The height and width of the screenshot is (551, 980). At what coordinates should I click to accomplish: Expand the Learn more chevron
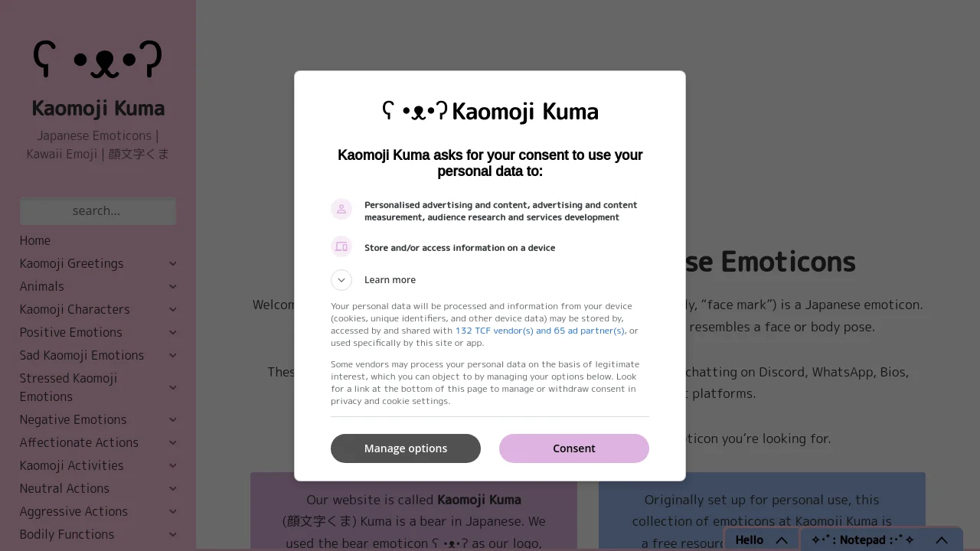click(x=341, y=280)
